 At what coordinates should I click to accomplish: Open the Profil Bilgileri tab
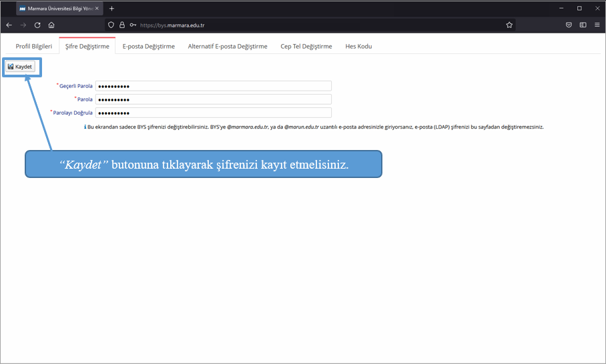pos(33,46)
